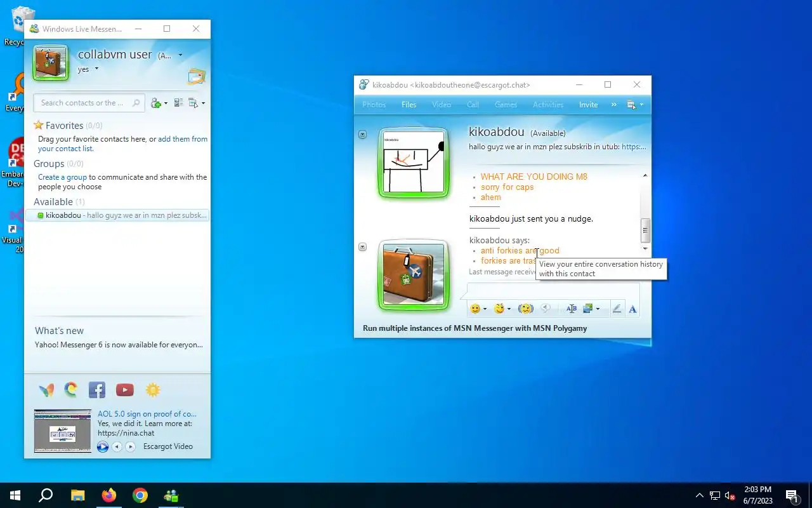Expand the smiley emoticon dropdown arrow
This screenshot has width=812, height=508.
485,309
